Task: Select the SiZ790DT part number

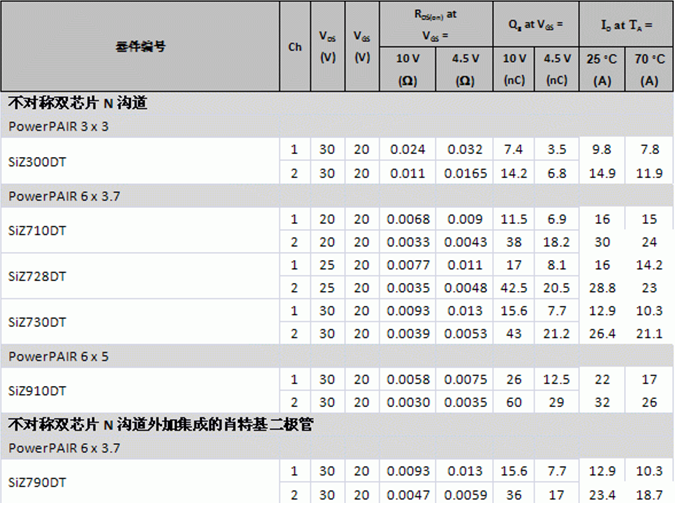Action: click(x=37, y=482)
